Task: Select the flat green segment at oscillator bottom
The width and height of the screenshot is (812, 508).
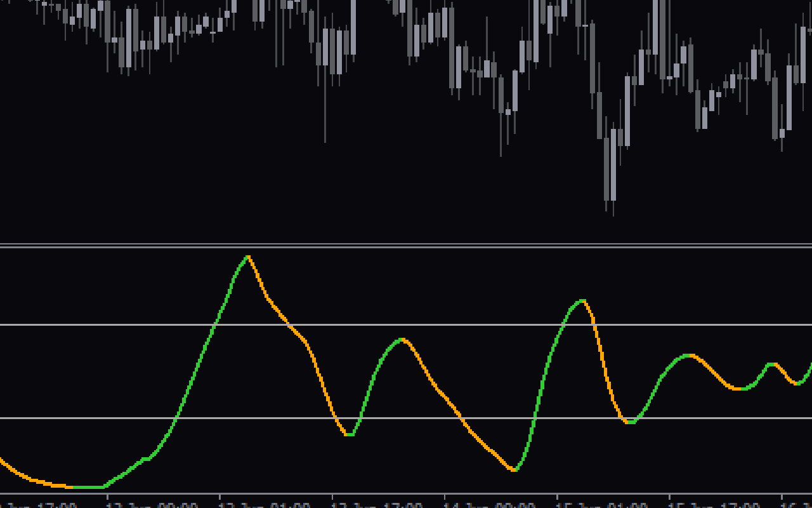Action: 88,487
